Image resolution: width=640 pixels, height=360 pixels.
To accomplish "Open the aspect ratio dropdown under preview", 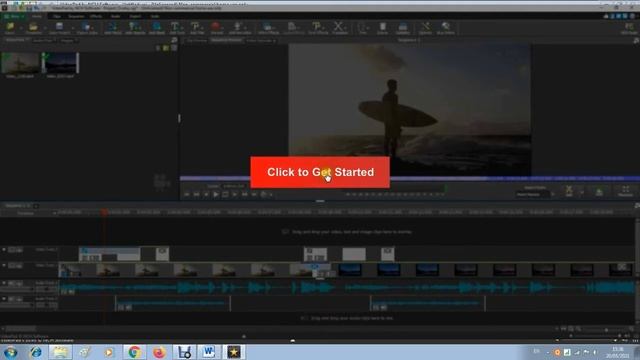I will click(x=535, y=195).
